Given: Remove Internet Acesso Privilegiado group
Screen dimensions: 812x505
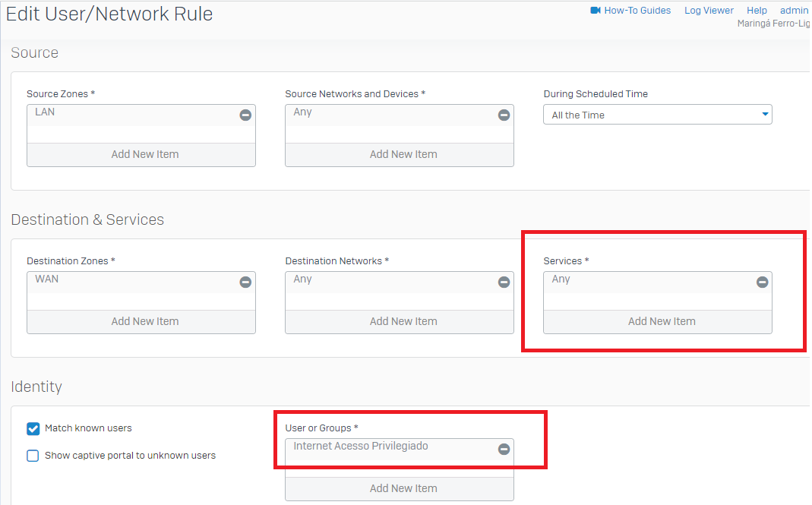Looking at the screenshot, I should [x=504, y=449].
